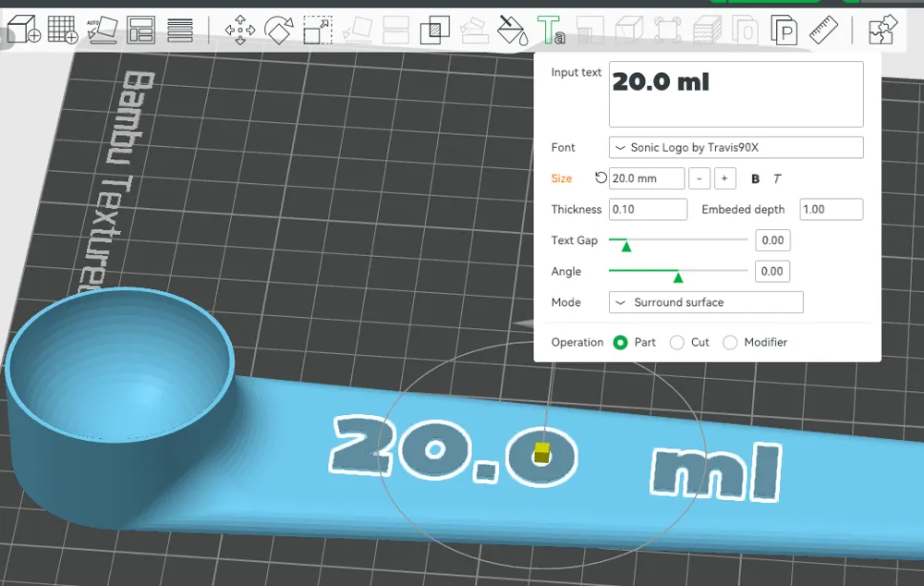Open the Seam painting cube tool
924x586 pixels.
pos(628,31)
